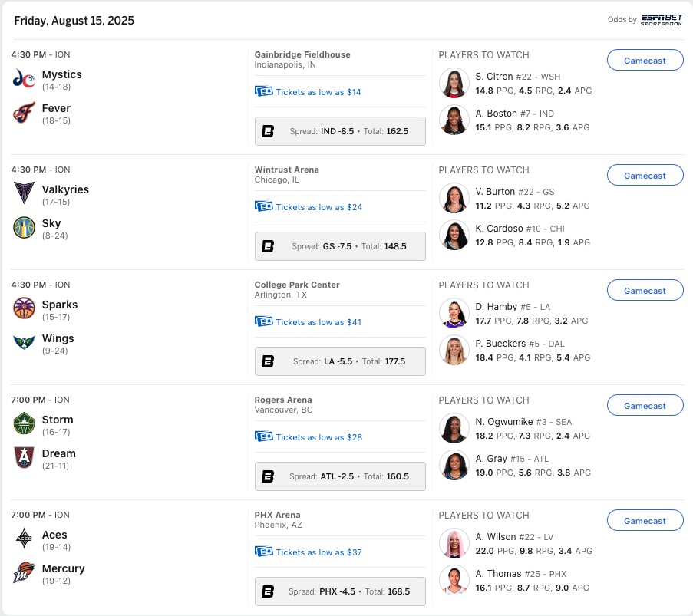
Task: Click the ESPN BET Sportsbook logo
Action: tap(662, 19)
